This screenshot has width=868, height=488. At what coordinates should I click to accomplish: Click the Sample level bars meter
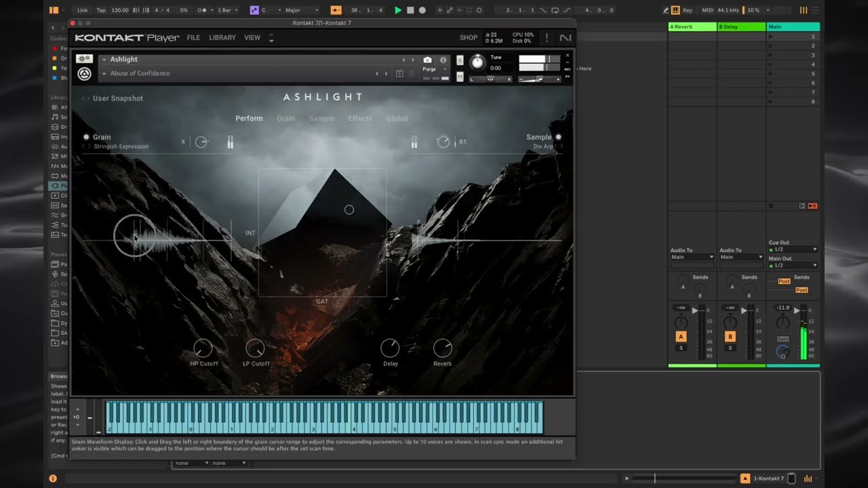click(414, 142)
